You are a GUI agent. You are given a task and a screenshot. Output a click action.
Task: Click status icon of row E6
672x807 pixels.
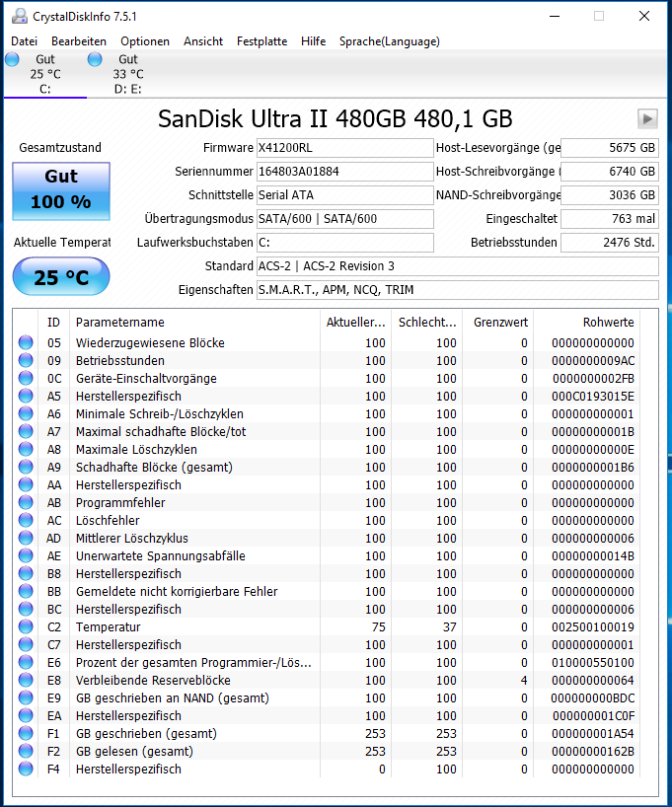click(26, 662)
